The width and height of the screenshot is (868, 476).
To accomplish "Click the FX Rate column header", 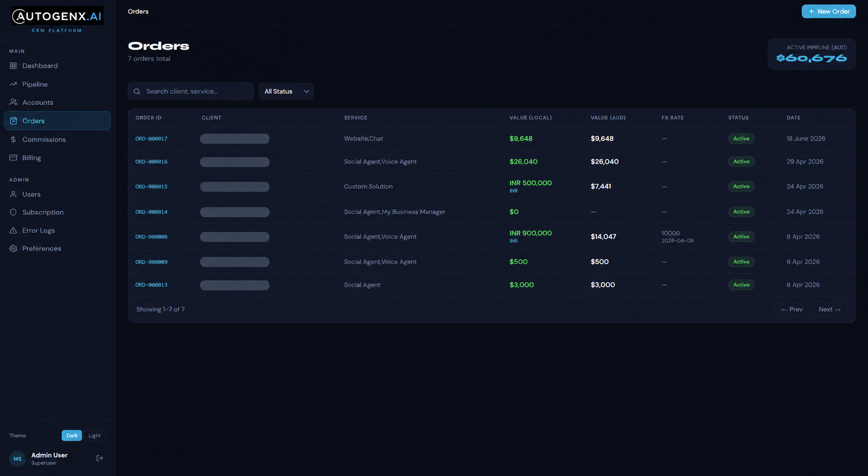I will (x=672, y=118).
